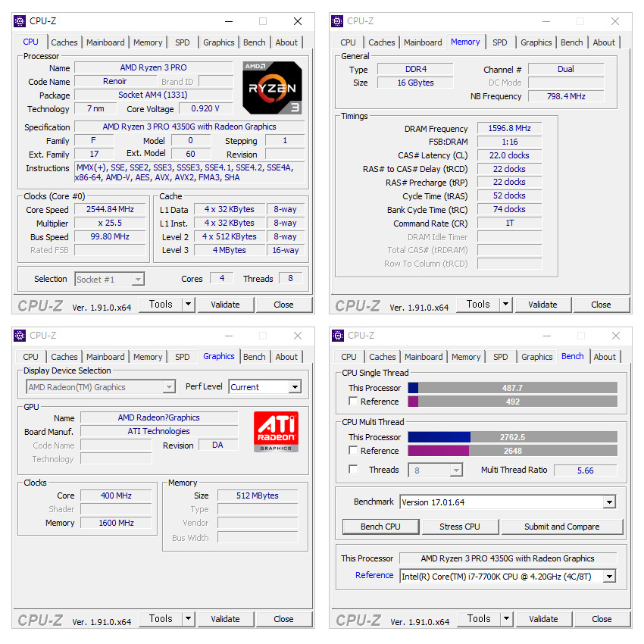Click the Package Socket AM4 (1331) value
644x644 pixels.
153,95
